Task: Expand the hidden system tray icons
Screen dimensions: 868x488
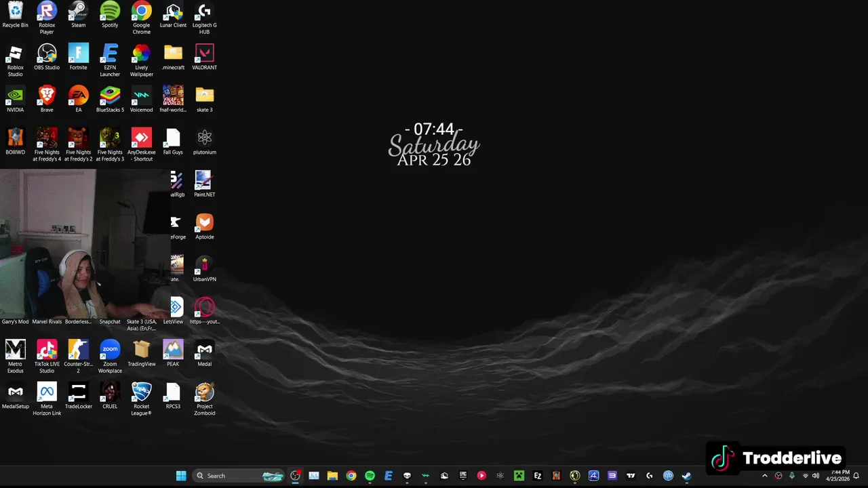Action: (765, 476)
